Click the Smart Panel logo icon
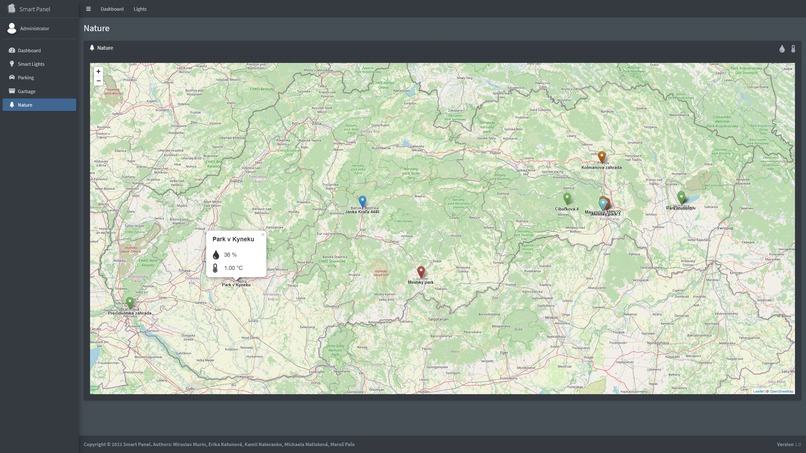This screenshot has height=453, width=806. (11, 8)
